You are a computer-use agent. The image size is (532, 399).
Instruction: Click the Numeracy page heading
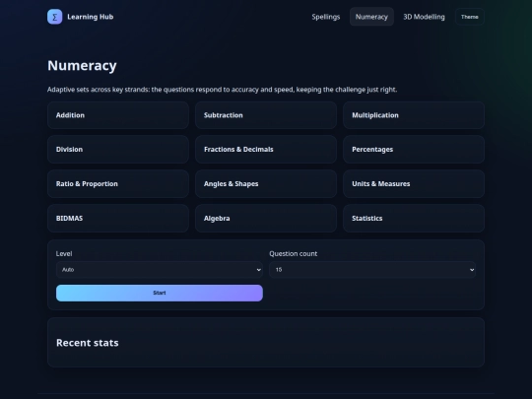point(82,65)
